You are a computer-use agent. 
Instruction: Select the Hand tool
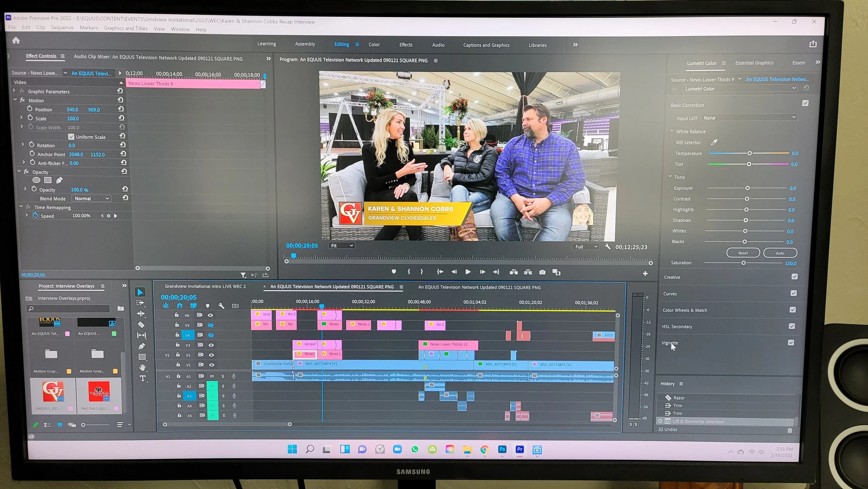(142, 367)
